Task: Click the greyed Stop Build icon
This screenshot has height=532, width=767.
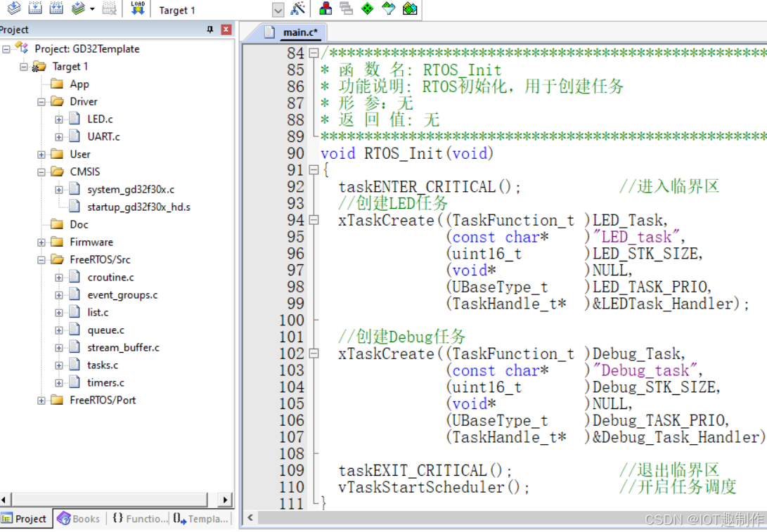Action: pos(110,8)
